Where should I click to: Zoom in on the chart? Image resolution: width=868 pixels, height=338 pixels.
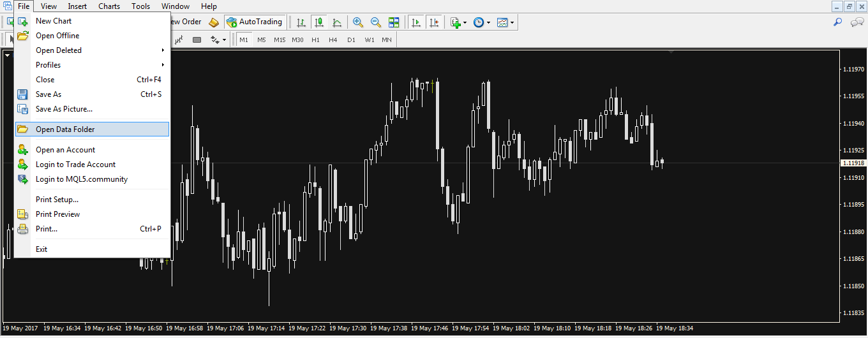point(358,22)
